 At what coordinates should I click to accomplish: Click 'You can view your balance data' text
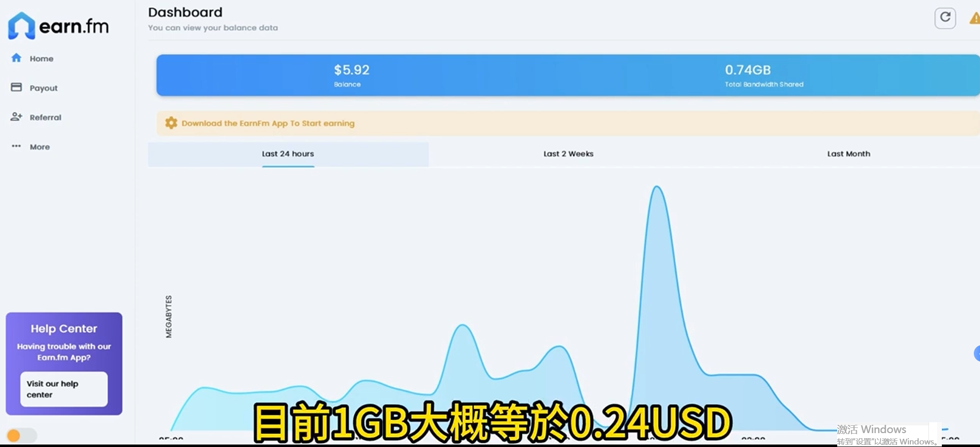coord(213,28)
